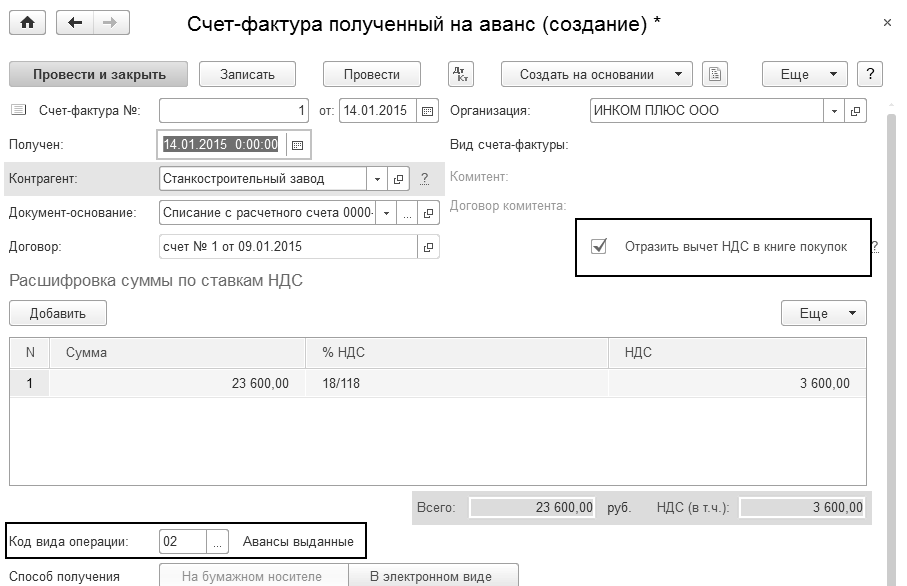
Task: Click the Записать button
Action: [x=247, y=74]
